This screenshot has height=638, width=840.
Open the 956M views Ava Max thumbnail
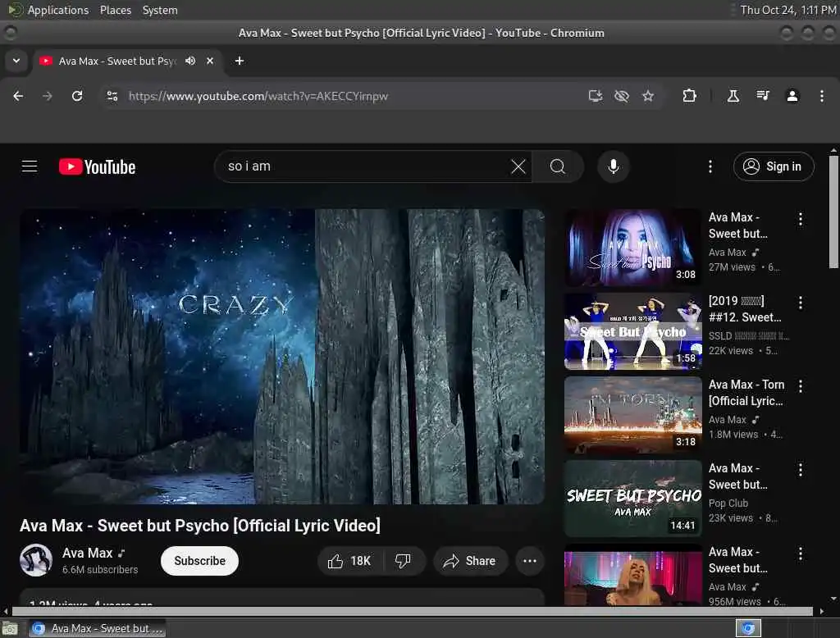(x=632, y=576)
